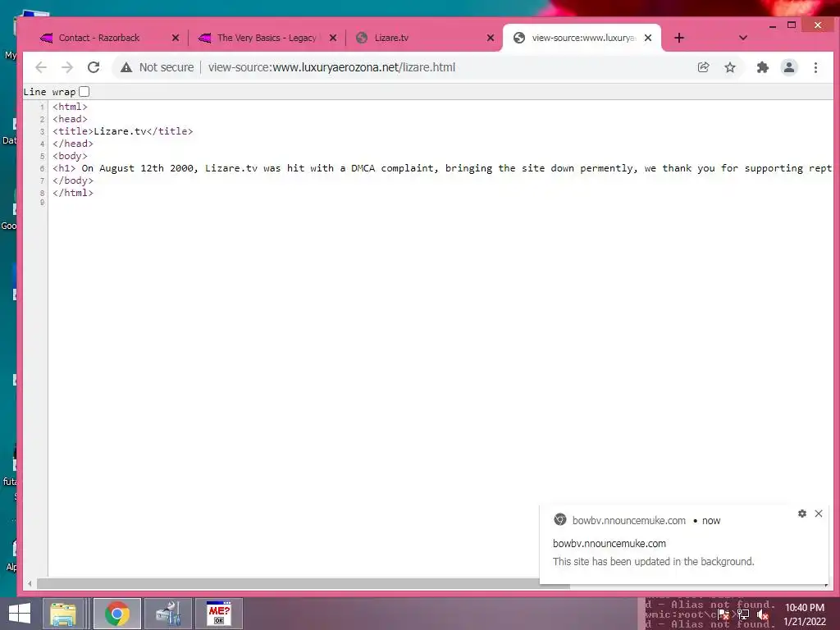Click the Not secure warning icon
840x630 pixels.
pos(126,67)
